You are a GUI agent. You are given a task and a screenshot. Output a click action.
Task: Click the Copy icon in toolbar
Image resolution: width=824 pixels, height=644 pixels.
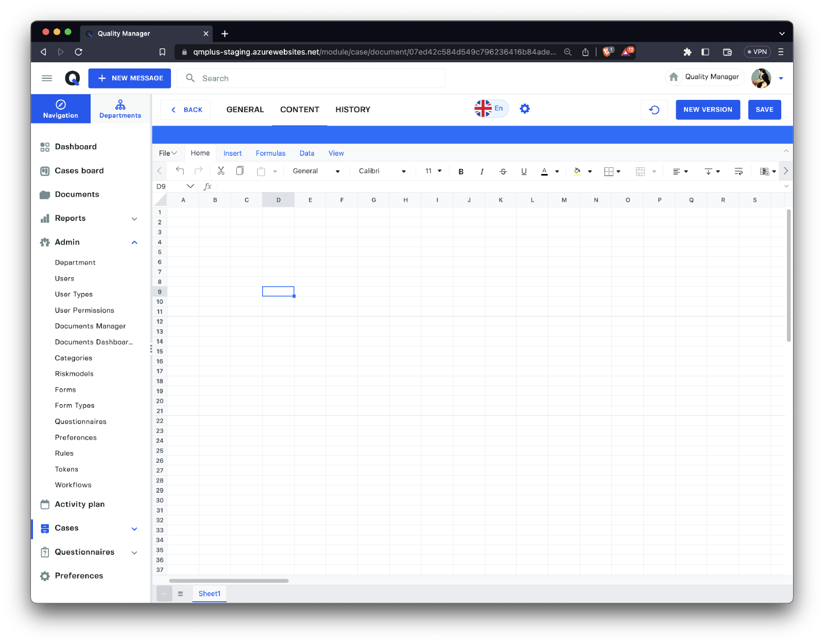[x=240, y=171]
